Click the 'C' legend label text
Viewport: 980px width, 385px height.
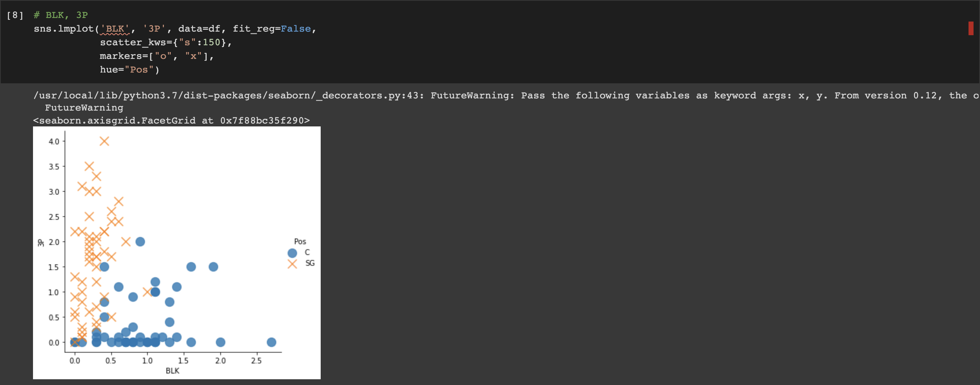307,252
